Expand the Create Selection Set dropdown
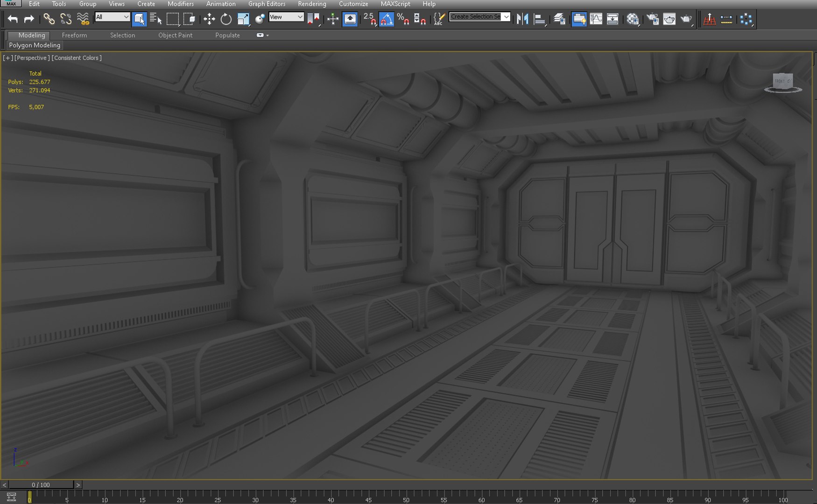Viewport: 817px width, 504px height. click(x=506, y=17)
